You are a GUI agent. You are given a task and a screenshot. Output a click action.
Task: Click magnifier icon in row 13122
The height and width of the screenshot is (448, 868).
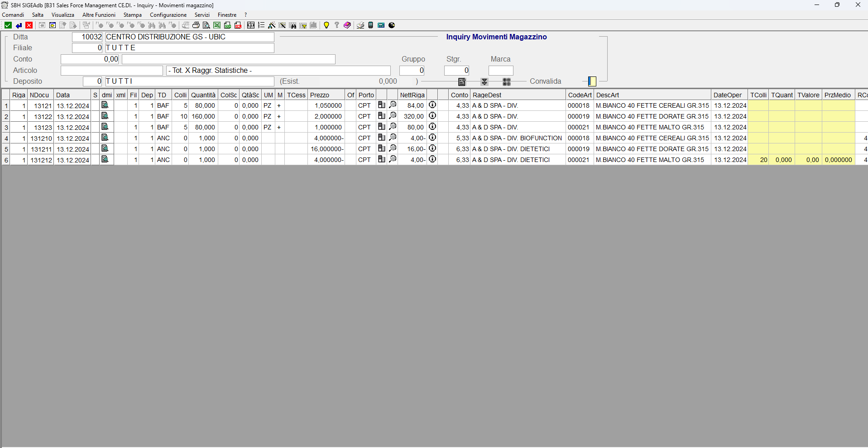(x=393, y=116)
